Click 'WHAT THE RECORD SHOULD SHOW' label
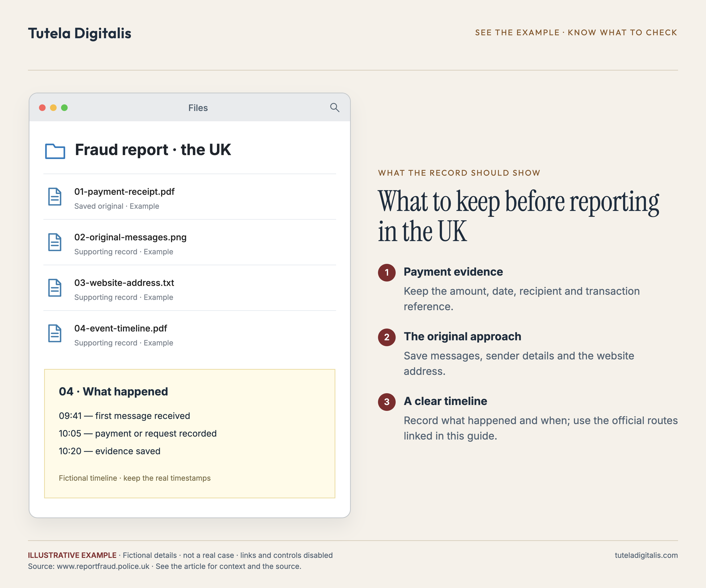Image resolution: width=706 pixels, height=588 pixels. [459, 173]
